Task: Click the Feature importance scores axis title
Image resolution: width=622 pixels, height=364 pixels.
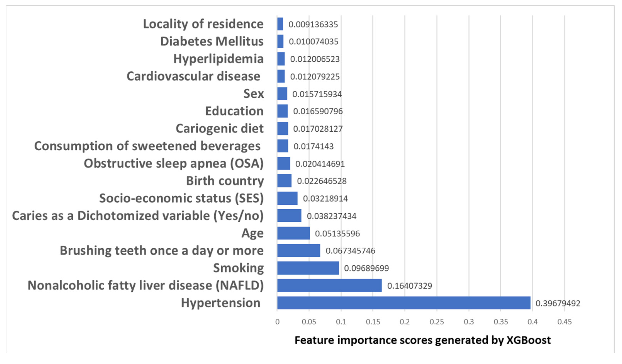Action: point(423,340)
